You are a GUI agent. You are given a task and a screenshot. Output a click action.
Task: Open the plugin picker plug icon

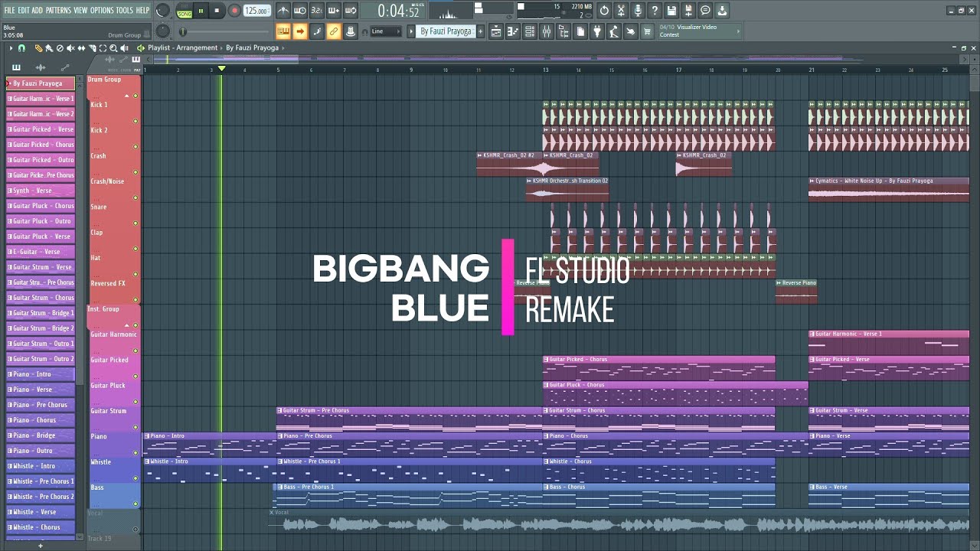(x=596, y=31)
